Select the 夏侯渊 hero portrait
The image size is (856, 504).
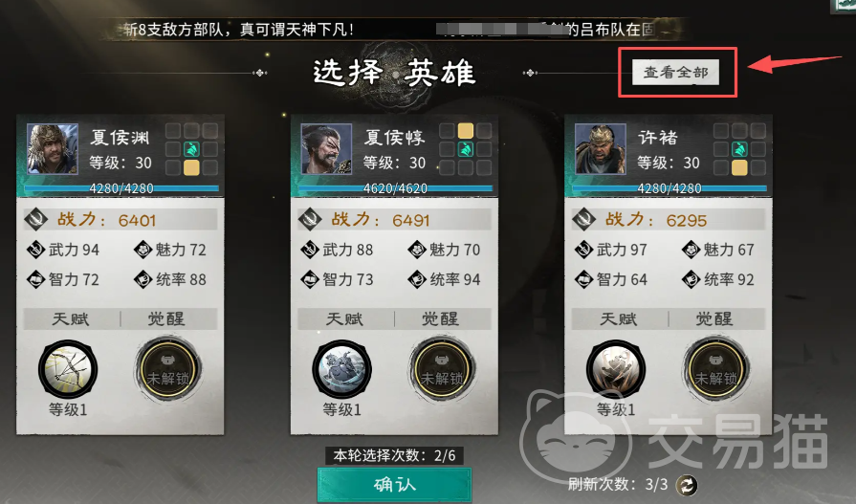pos(53,149)
